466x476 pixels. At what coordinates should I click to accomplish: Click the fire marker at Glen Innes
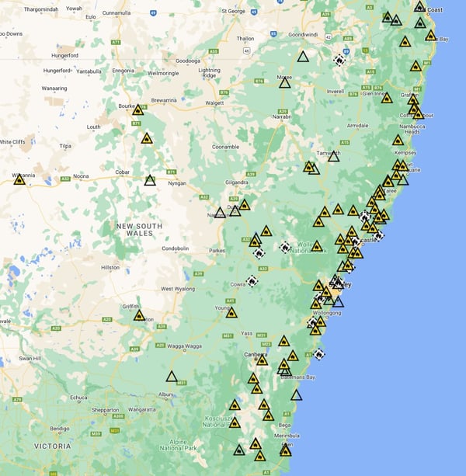pos(387,98)
